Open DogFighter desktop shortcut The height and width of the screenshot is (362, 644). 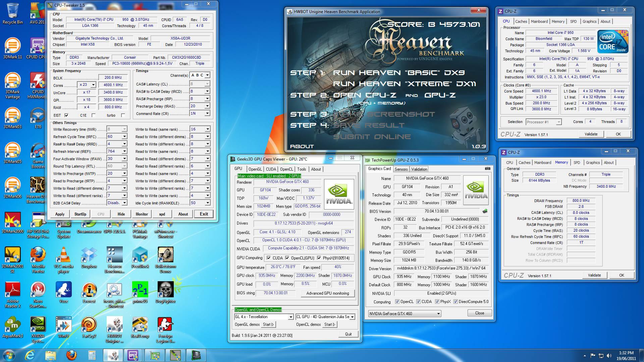tap(165, 292)
